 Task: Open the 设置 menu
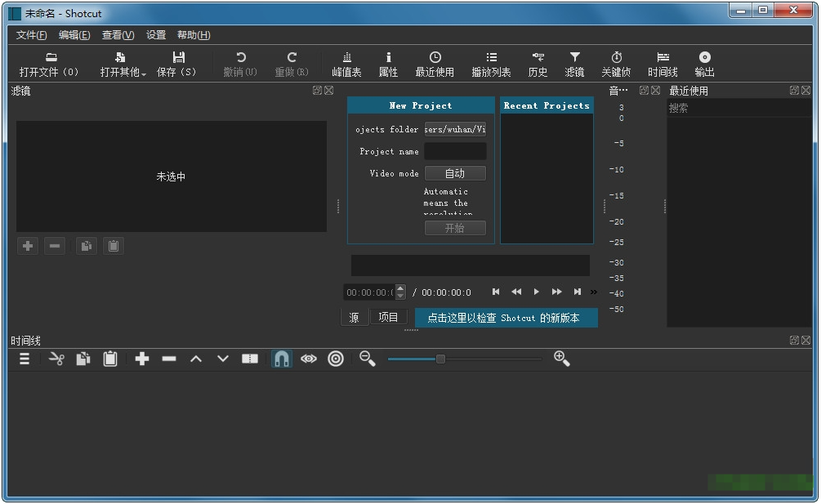156,35
